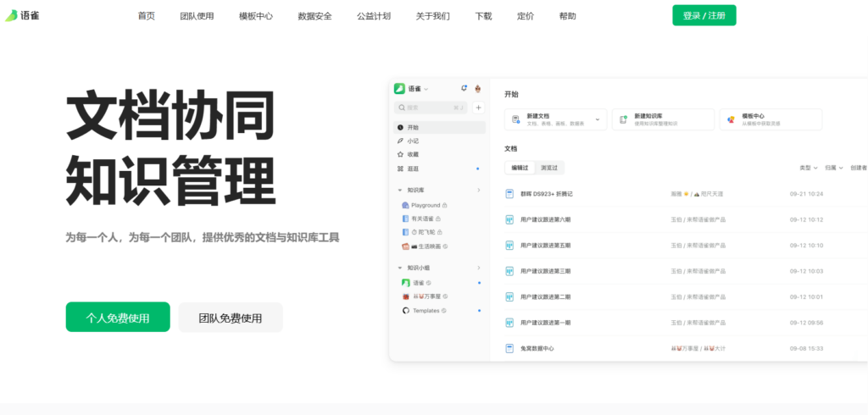This screenshot has height=415, width=868.
Task: Open 模板中心 in top navigation
Action: coord(256,16)
